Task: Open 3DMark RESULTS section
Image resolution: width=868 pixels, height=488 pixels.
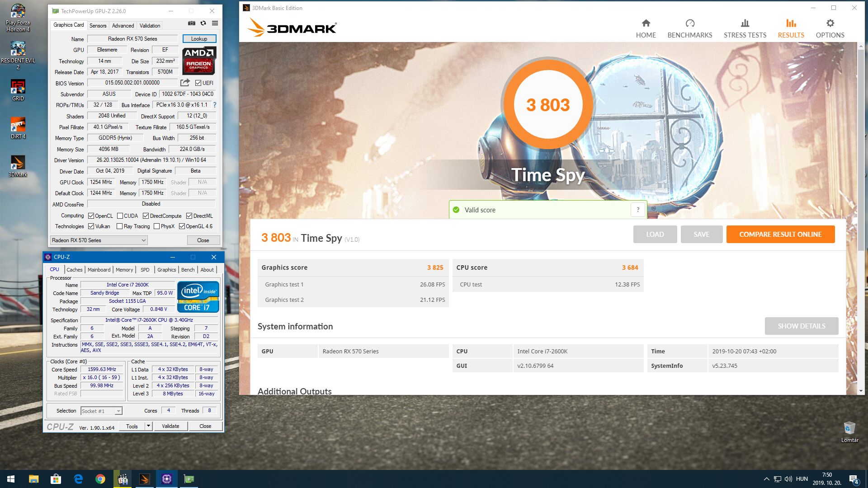Action: pos(791,28)
